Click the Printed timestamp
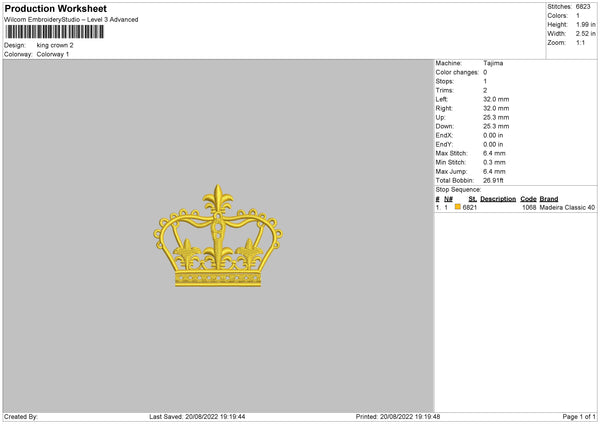This screenshot has width=600, height=424. (x=398, y=416)
